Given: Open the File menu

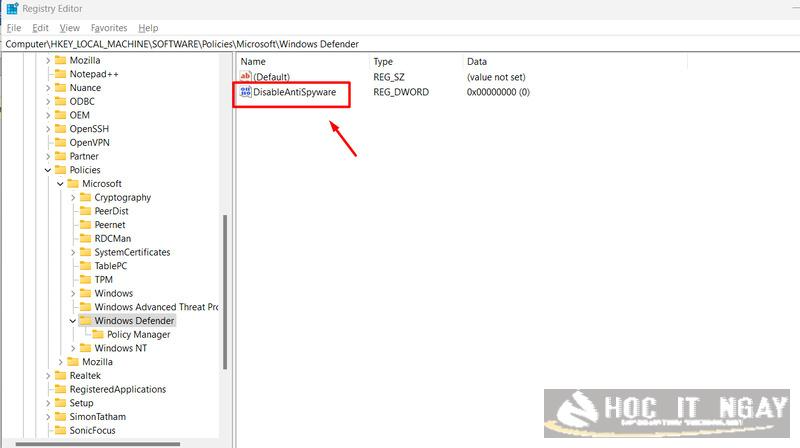Looking at the screenshot, I should [x=14, y=28].
